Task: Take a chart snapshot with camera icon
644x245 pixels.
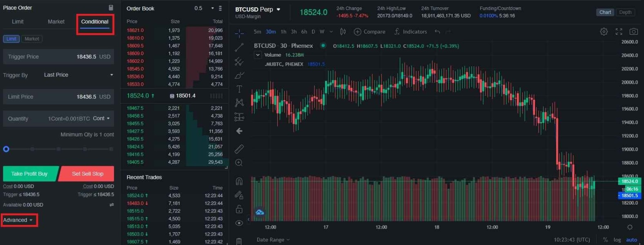Action: click(x=633, y=31)
